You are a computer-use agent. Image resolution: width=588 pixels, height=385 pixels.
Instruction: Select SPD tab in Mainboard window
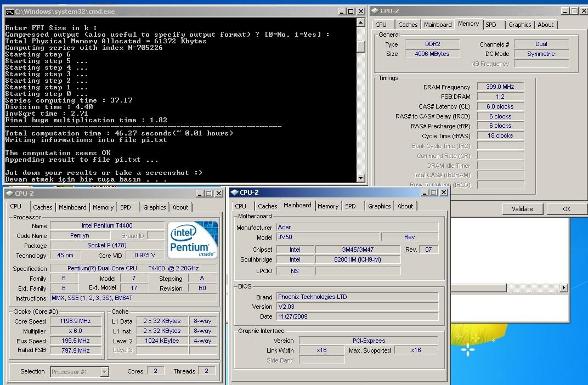[x=350, y=206]
